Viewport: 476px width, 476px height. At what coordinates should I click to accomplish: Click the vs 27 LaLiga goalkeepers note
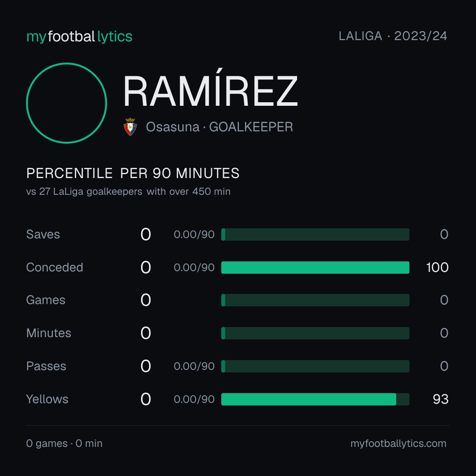click(128, 192)
